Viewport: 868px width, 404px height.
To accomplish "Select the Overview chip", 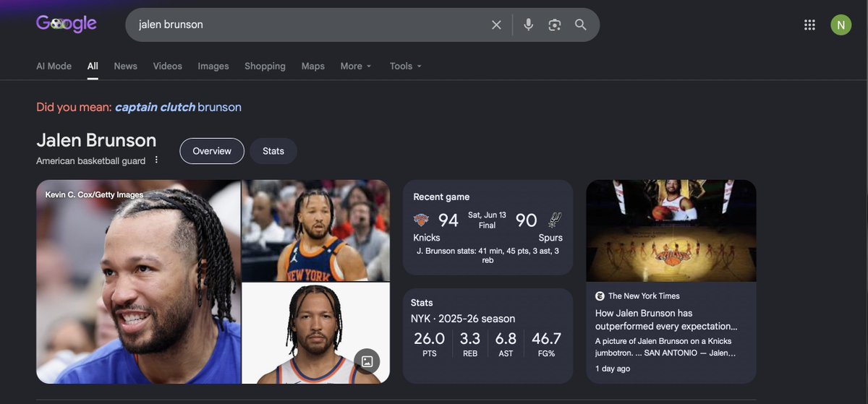I will [212, 151].
